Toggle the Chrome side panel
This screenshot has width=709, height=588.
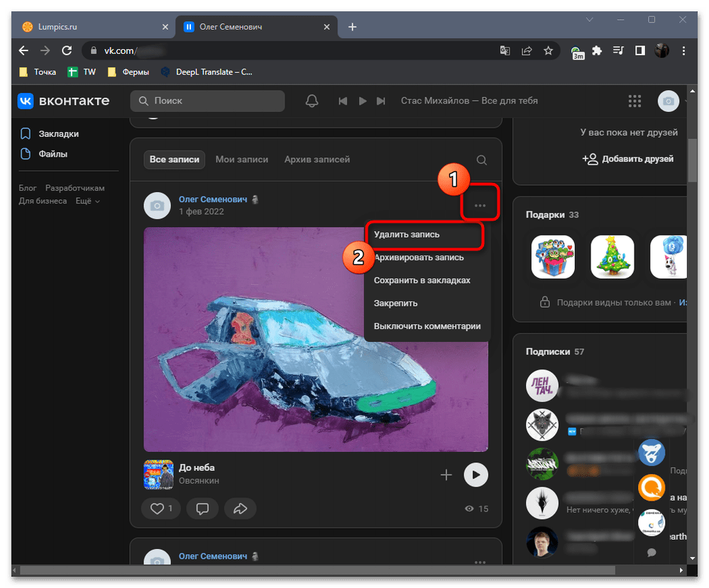pyautogui.click(x=640, y=50)
